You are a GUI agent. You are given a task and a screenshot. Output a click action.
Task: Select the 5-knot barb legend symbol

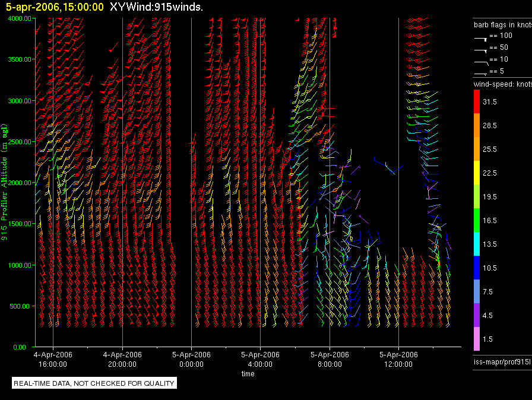480,72
